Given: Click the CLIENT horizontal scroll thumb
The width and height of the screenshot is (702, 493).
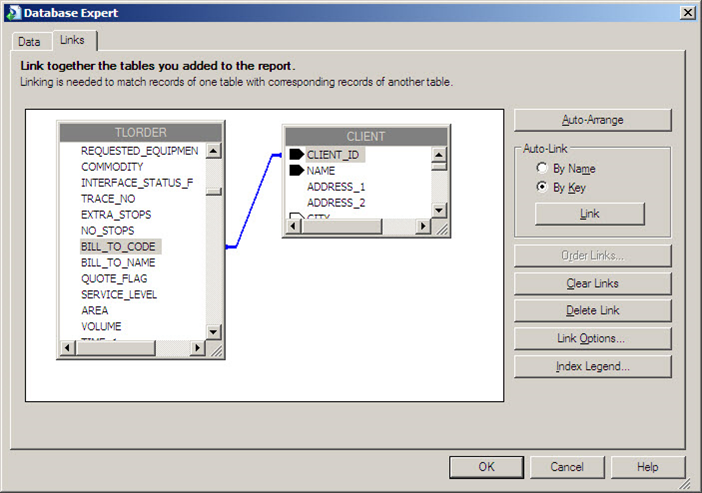Looking at the screenshot, I should click(x=342, y=226).
